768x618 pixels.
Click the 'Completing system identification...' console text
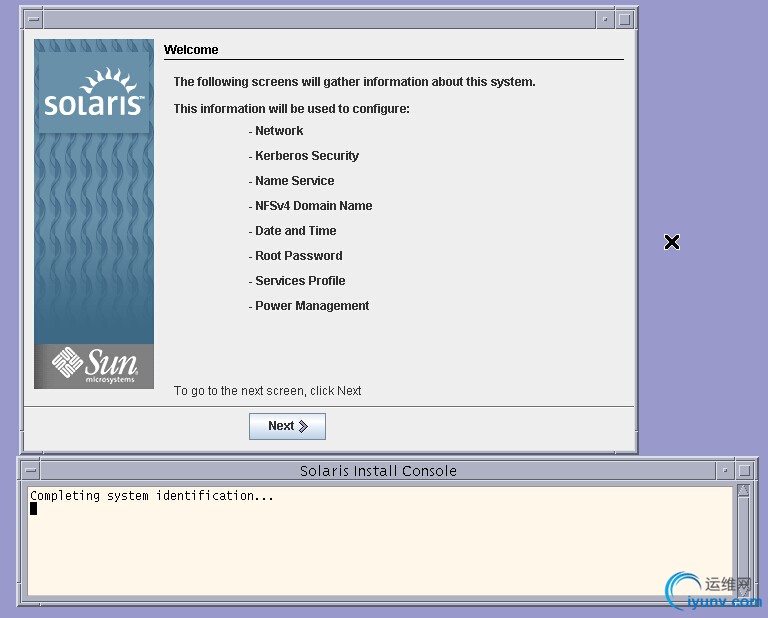pyautogui.click(x=151, y=496)
